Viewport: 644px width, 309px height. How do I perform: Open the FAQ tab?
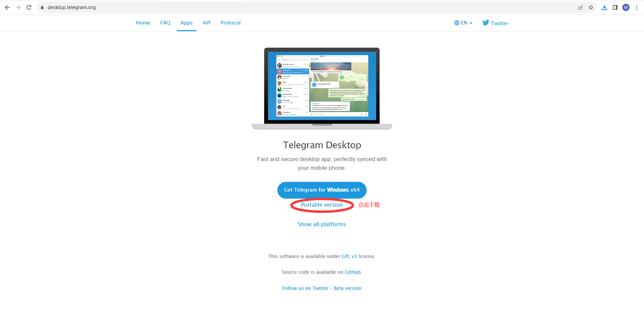[165, 23]
